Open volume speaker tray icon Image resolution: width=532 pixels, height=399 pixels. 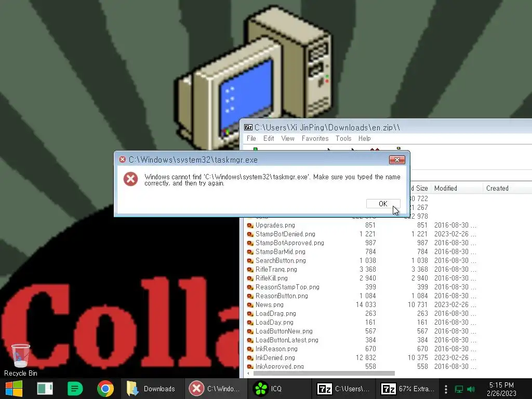click(x=471, y=389)
